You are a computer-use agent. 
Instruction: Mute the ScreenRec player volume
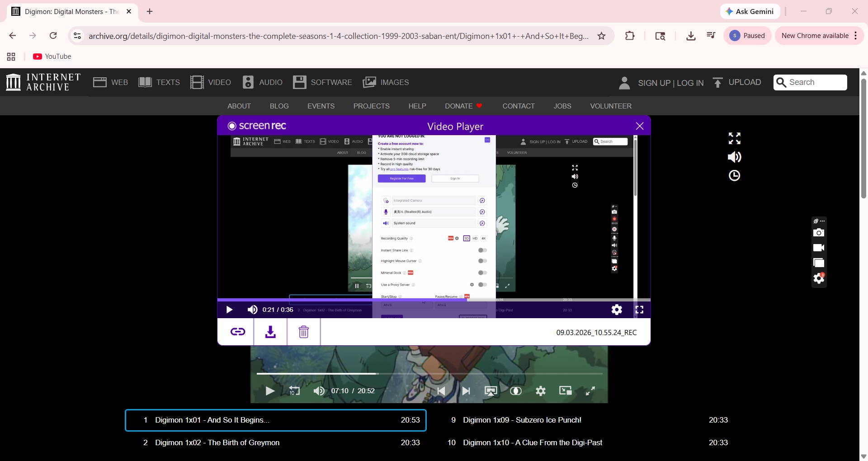click(252, 310)
